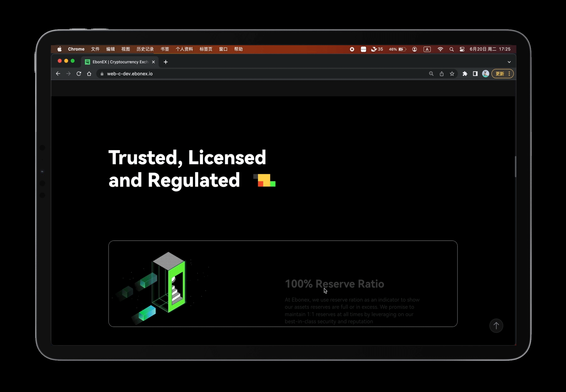Open the Apple menu
Screen dimensions: 566x392
[x=59, y=49]
